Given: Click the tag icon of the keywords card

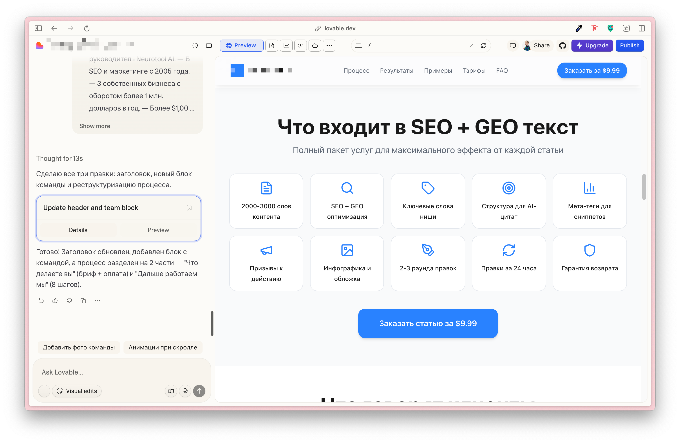Looking at the screenshot, I should pos(428,188).
